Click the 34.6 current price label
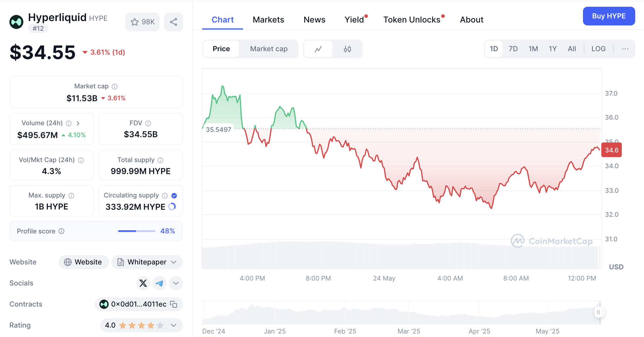Image resolution: width=644 pixels, height=337 pixels. 612,150
